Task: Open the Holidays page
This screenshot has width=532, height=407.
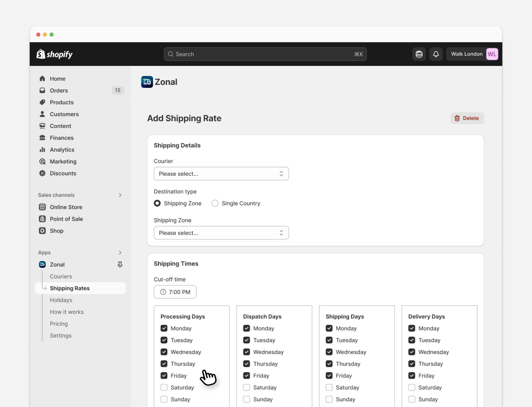Action: coord(61,300)
